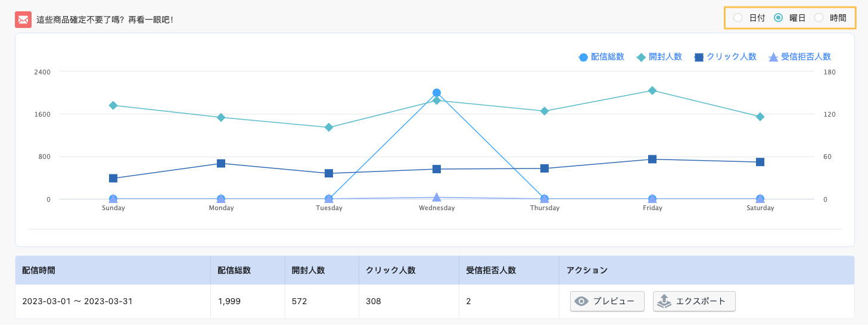This screenshot has width=868, height=325.
Task: Click the 受信拒否人数 triangle on Wednesday
Action: tap(437, 197)
